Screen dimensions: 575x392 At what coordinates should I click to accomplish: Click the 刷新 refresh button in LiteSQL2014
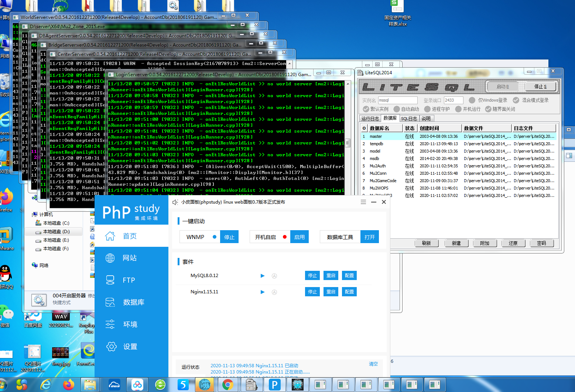[427, 243]
